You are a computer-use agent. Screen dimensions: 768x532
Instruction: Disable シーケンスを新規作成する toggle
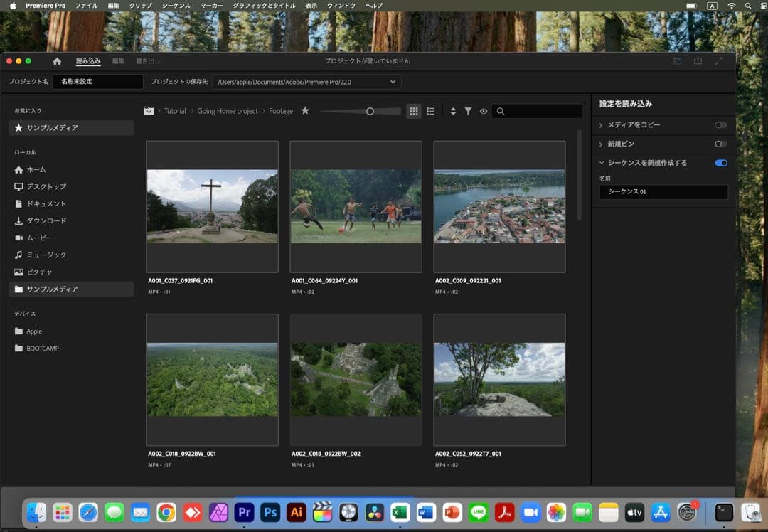pyautogui.click(x=720, y=163)
